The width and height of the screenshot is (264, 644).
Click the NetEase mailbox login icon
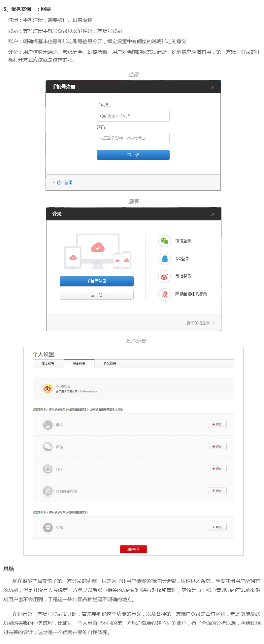click(x=164, y=294)
